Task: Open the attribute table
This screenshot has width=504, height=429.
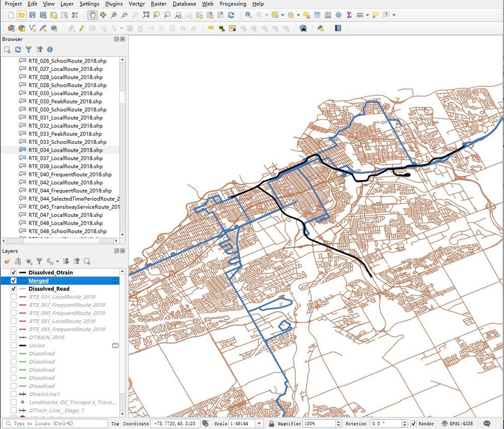Action: point(316,15)
